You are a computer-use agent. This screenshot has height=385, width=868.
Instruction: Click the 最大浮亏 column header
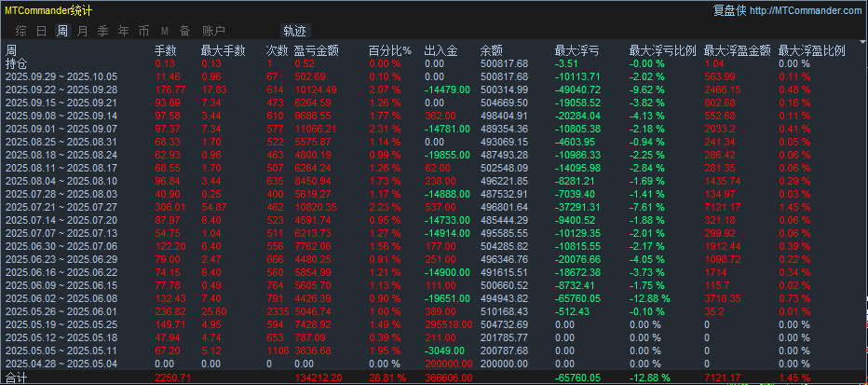pos(576,50)
